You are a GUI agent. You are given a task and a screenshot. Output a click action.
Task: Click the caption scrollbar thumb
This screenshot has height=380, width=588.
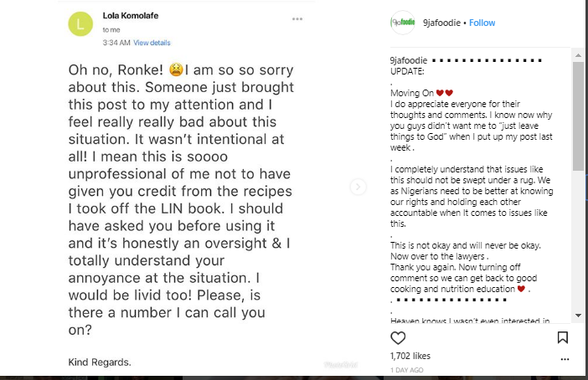click(x=578, y=116)
